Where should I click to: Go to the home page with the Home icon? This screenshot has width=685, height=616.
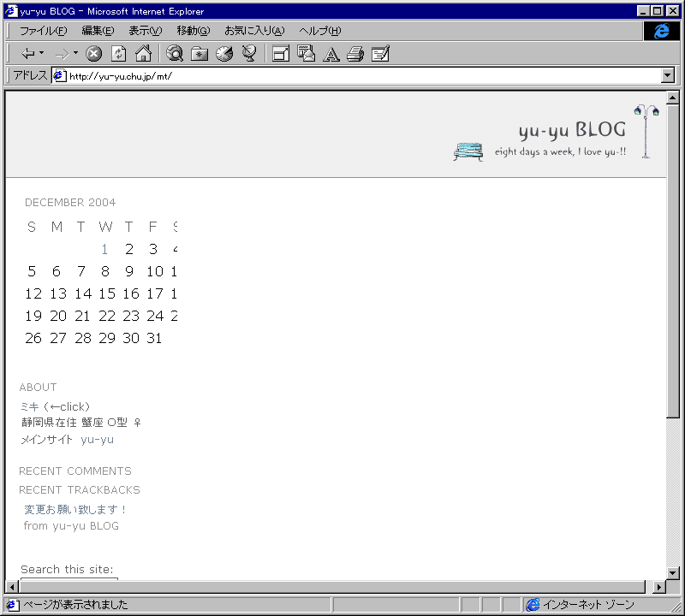143,54
